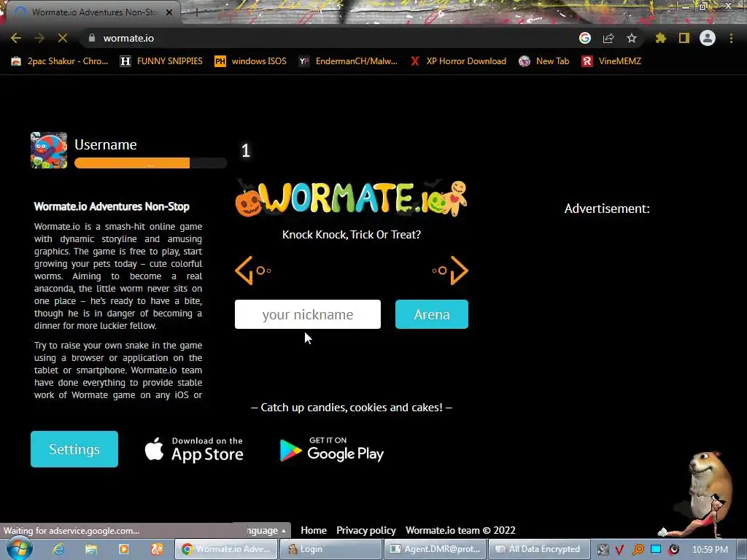This screenshot has height=560, width=747.
Task: Launch Internet Explorer from the taskbar
Action: pos(58,549)
